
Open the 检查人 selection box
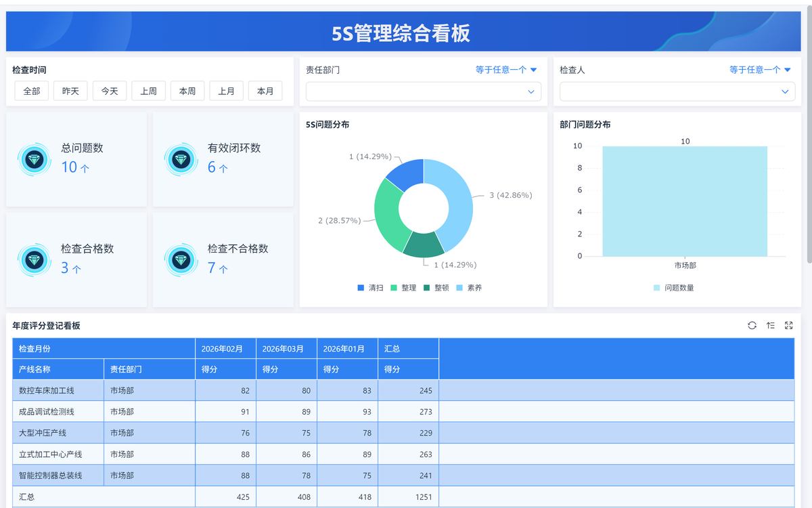[677, 91]
